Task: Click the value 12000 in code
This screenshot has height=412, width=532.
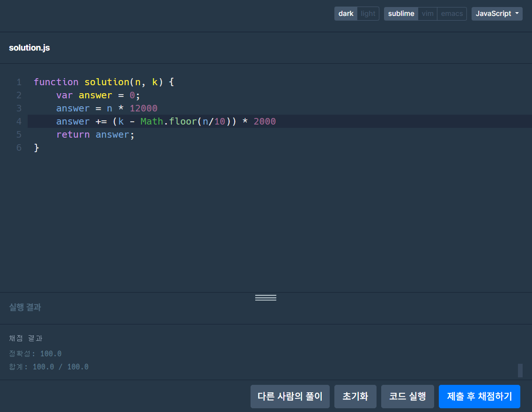Action: click(x=143, y=108)
